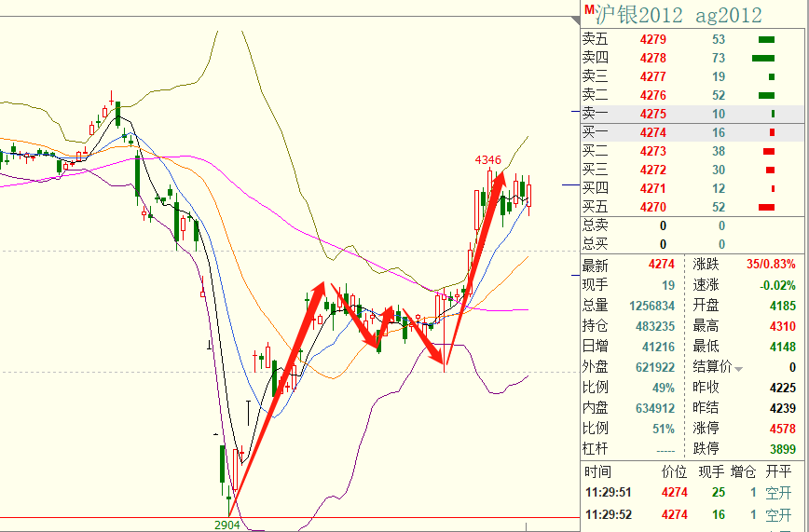Click the red M icon beside 沪银2012
Image resolution: width=809 pixels, height=532 pixels.
[589, 10]
